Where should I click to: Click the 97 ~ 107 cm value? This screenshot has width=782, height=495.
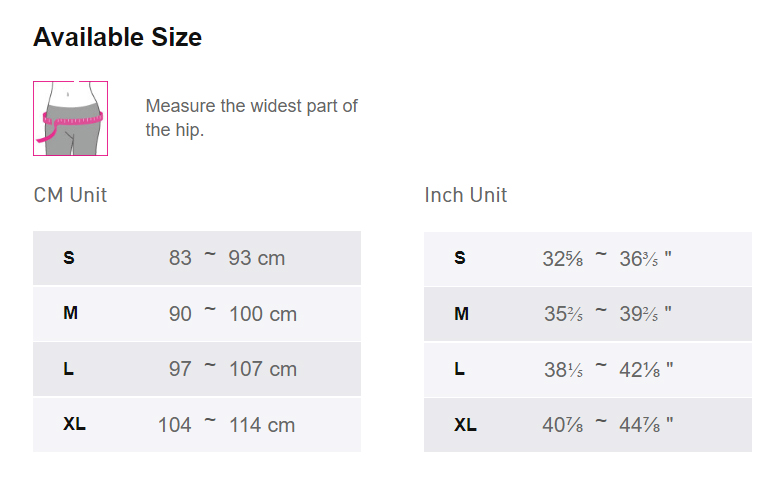(232, 369)
